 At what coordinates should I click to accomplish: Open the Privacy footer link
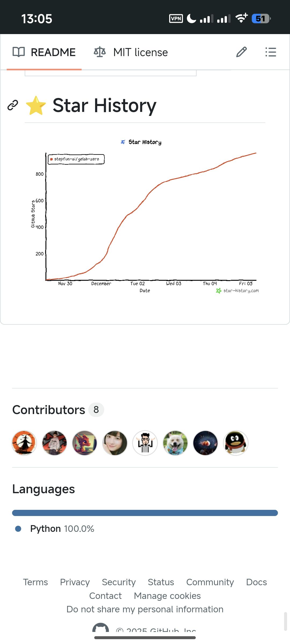(75, 582)
